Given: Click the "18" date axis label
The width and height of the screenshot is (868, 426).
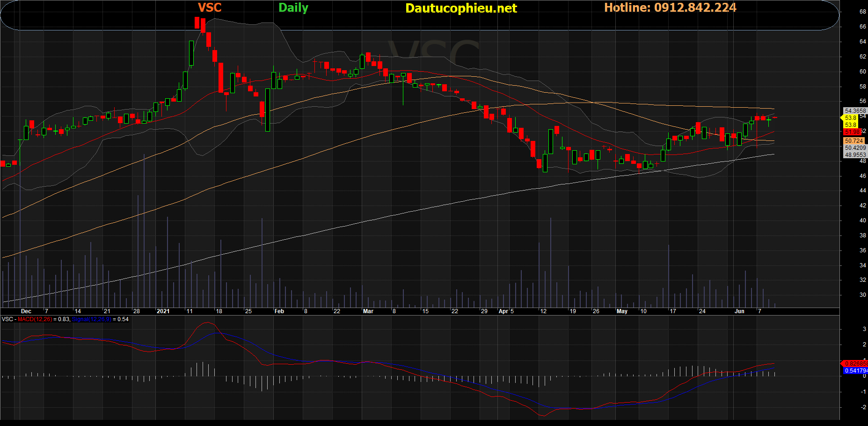Looking at the screenshot, I should point(219,311).
